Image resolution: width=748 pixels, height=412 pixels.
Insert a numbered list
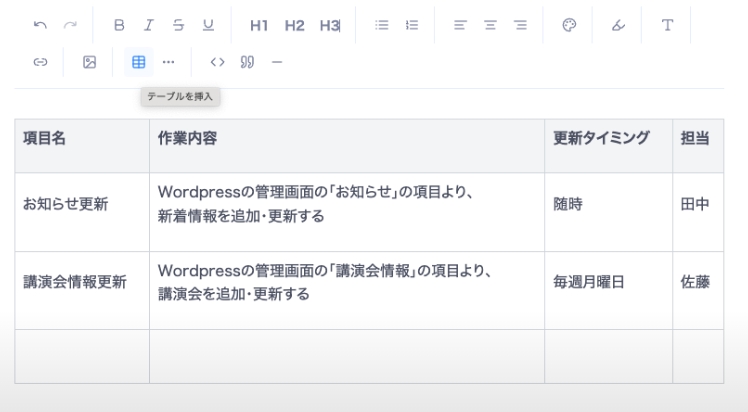tap(412, 25)
